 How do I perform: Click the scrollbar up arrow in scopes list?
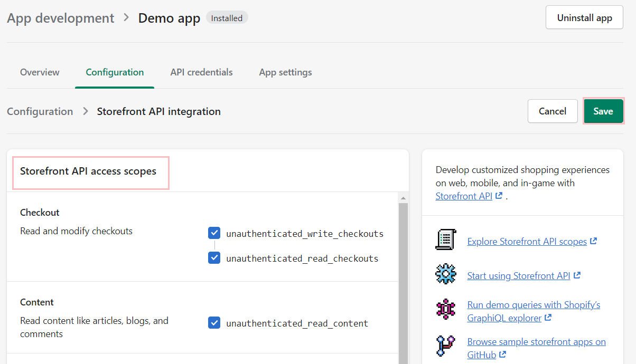click(x=403, y=198)
